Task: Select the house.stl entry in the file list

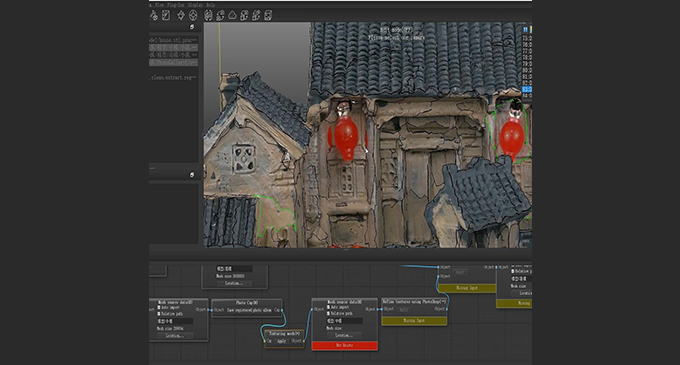Action: tap(173, 40)
